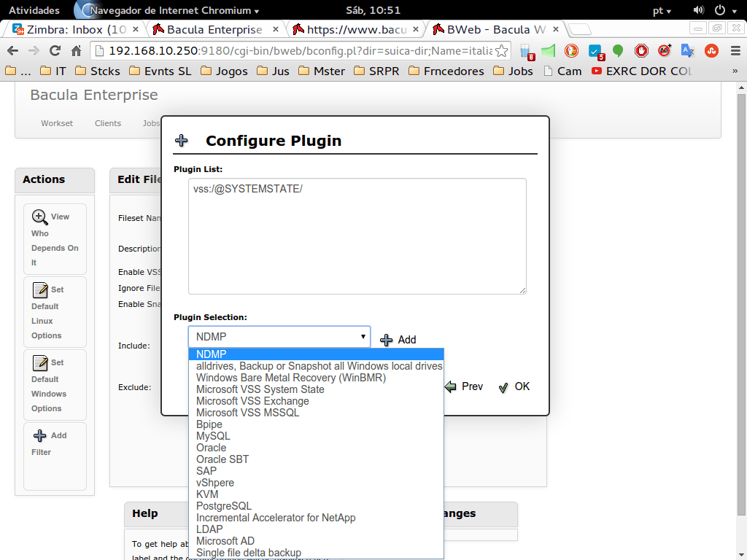This screenshot has width=747, height=560.
Task: Click Set Default Windows Options icon
Action: pos(40,363)
